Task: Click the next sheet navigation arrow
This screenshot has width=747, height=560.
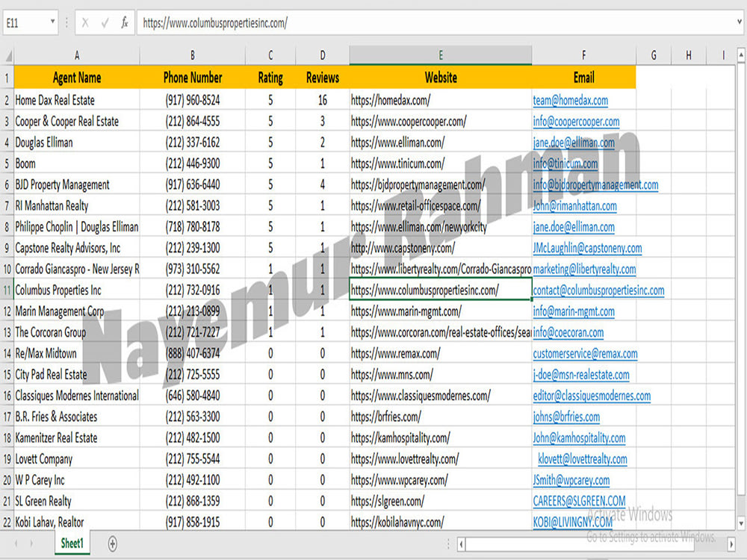Action: tap(32, 544)
